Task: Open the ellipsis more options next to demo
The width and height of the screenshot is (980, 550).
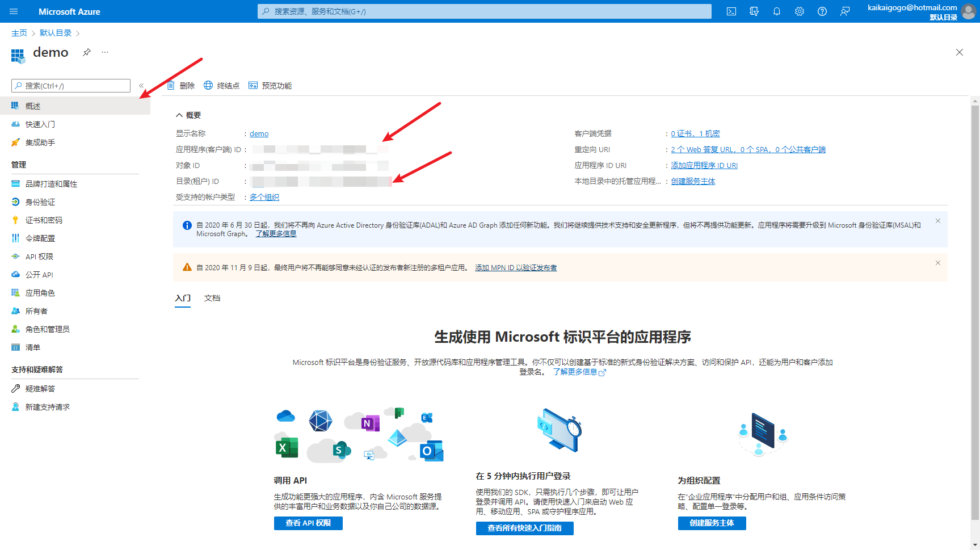Action: 105,52
